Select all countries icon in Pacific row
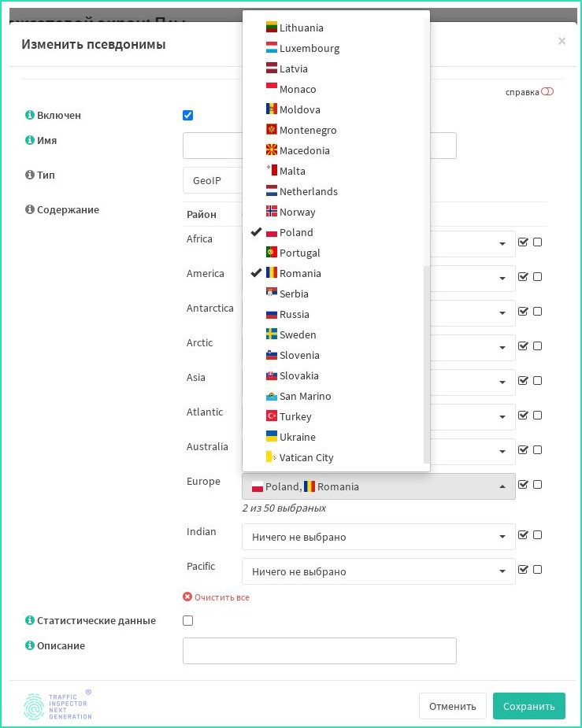The width and height of the screenshot is (582, 728). pos(523,569)
